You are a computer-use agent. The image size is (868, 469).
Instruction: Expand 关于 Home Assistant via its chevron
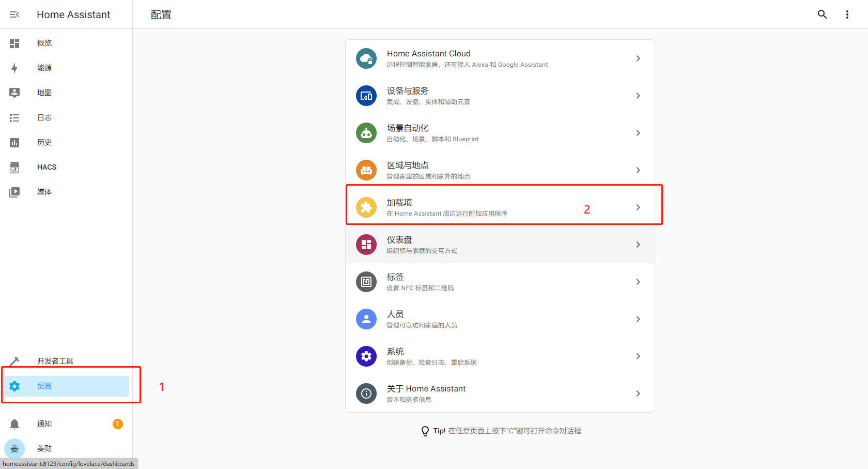coord(638,394)
